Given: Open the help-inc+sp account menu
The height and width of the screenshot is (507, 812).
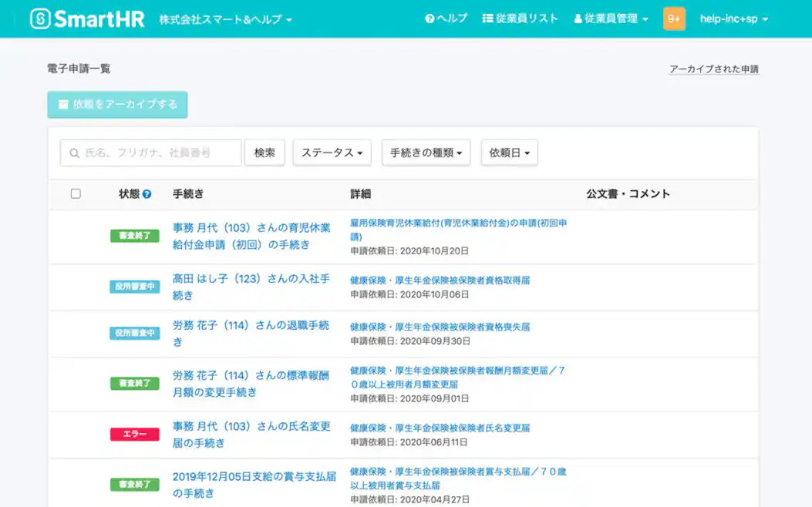Looking at the screenshot, I should (734, 18).
